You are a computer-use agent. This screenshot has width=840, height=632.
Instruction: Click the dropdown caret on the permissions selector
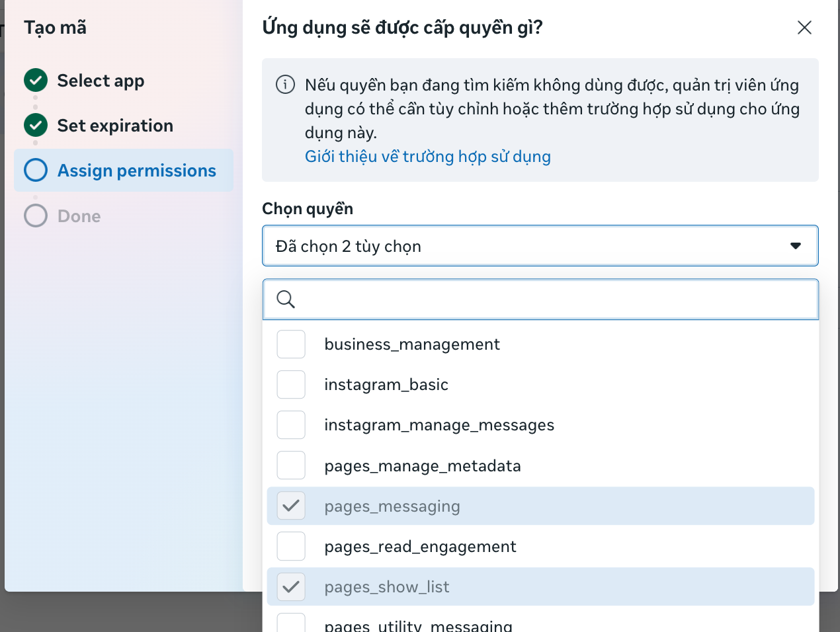coord(796,245)
